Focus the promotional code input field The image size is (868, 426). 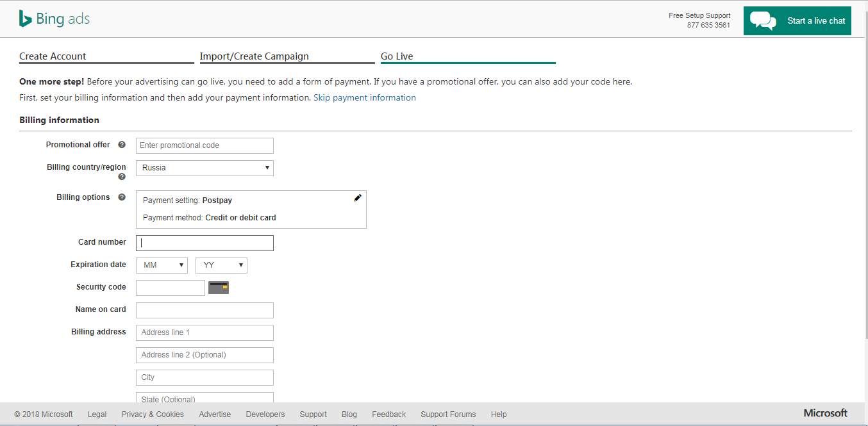204,145
